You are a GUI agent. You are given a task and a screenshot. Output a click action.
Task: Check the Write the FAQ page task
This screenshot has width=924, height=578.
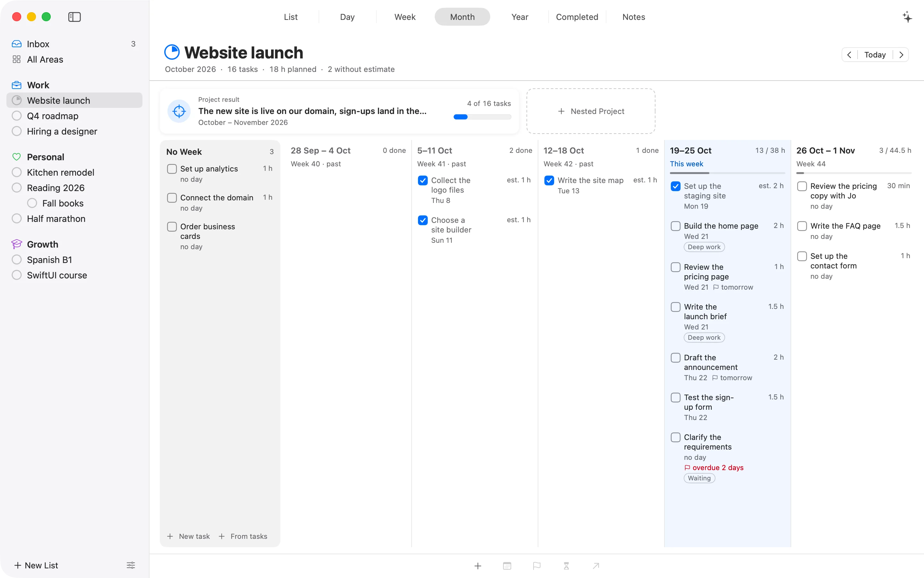(x=802, y=226)
